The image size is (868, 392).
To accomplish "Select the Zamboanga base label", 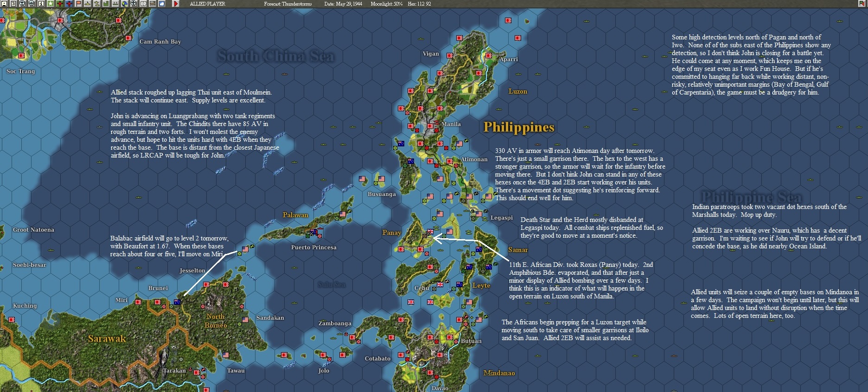I will point(335,323).
